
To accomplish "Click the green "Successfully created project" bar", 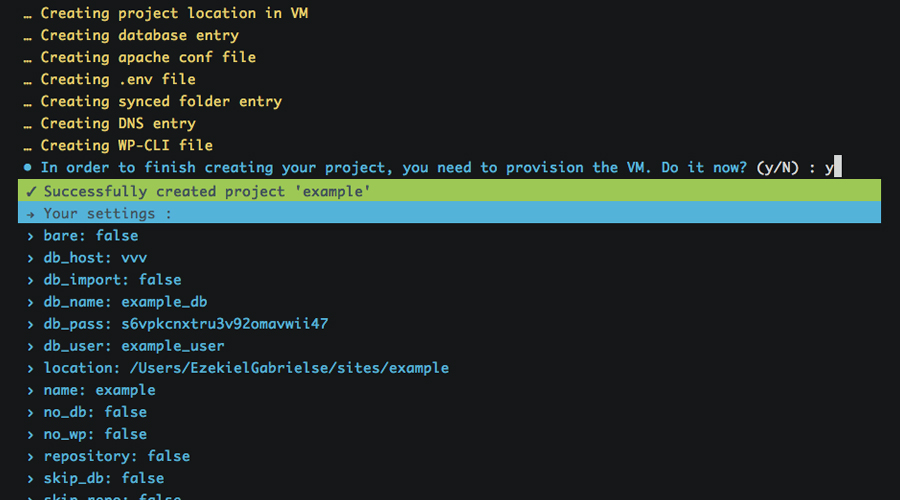I will [450, 191].
